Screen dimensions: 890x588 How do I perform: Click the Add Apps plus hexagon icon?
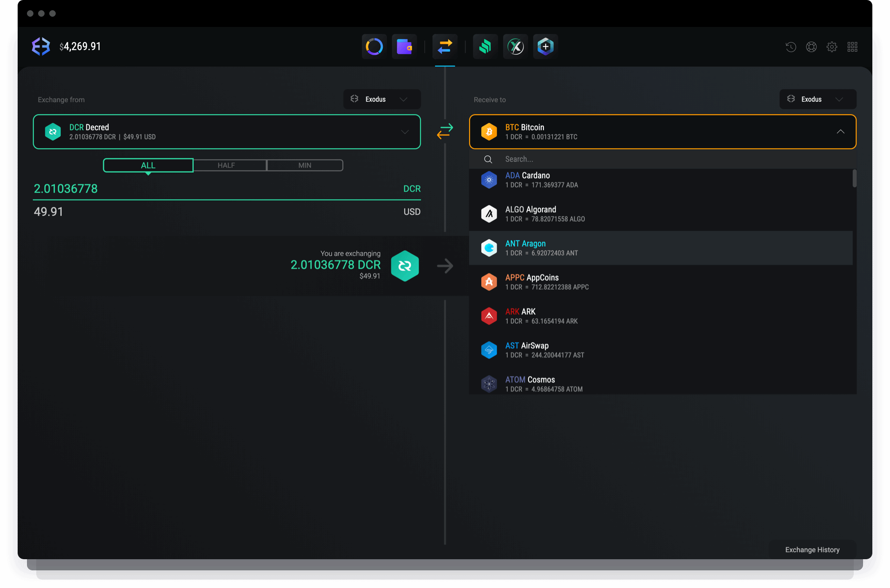(545, 46)
